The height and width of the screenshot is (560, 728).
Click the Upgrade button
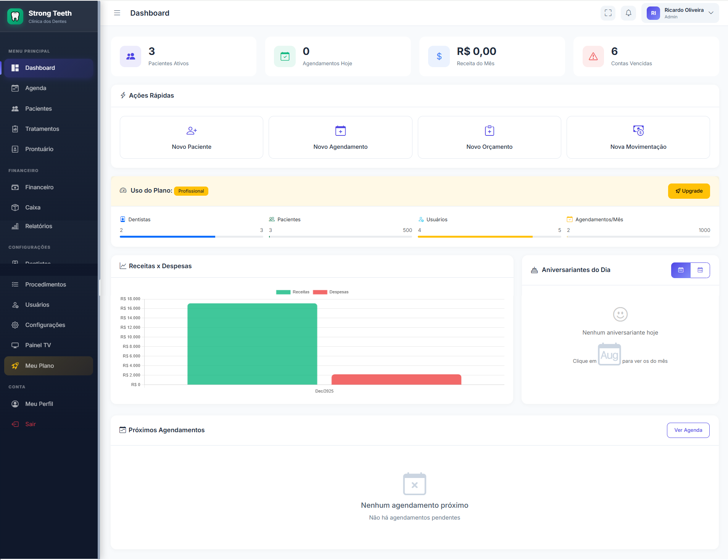pyautogui.click(x=689, y=191)
